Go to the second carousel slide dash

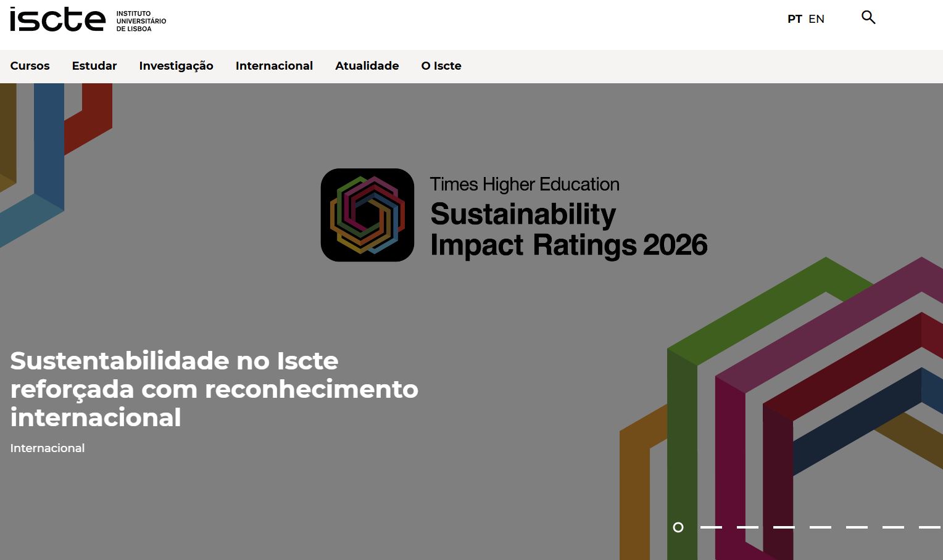(x=711, y=527)
